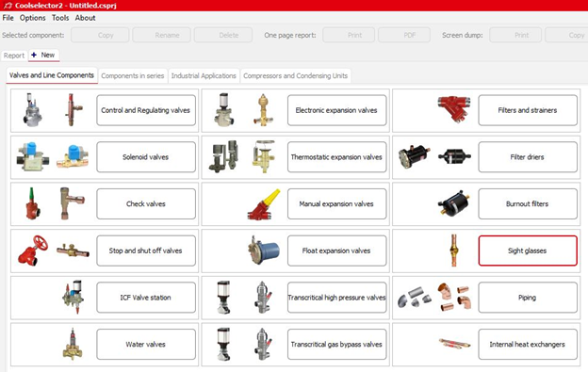Open the Tools menu

[x=60, y=18]
